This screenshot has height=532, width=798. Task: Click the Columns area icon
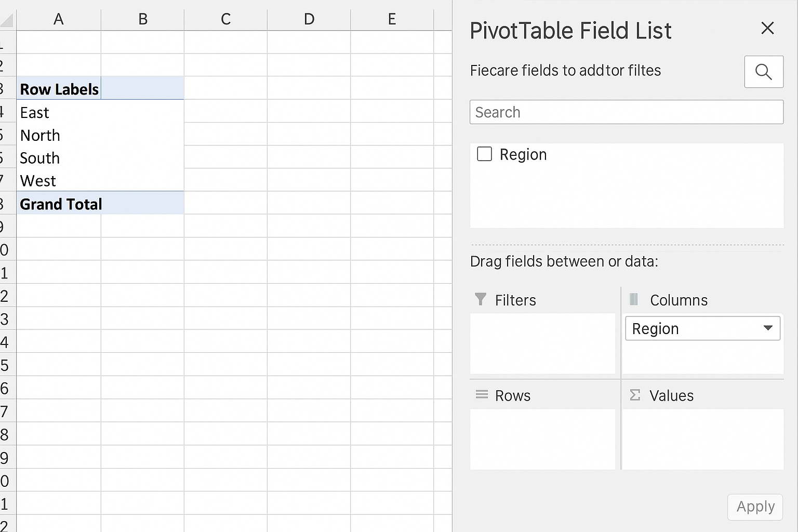click(x=634, y=299)
